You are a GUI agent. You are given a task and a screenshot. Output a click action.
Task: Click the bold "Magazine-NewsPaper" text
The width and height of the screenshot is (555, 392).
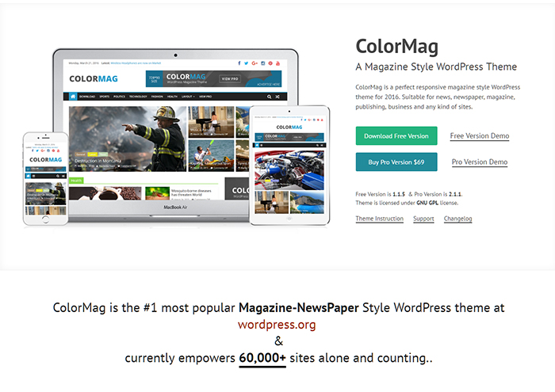pyautogui.click(x=299, y=308)
